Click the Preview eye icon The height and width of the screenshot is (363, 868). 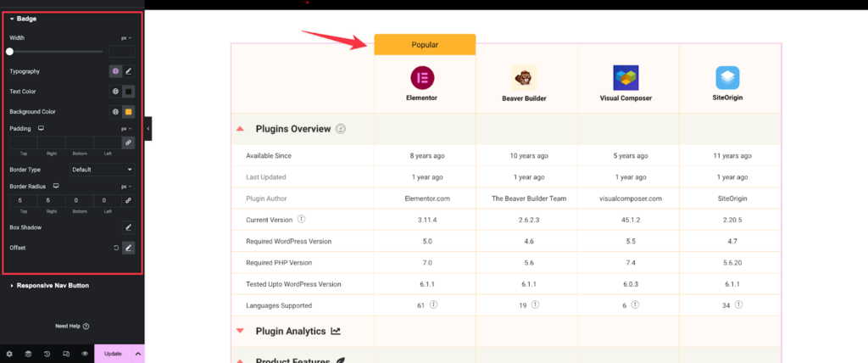(85, 354)
